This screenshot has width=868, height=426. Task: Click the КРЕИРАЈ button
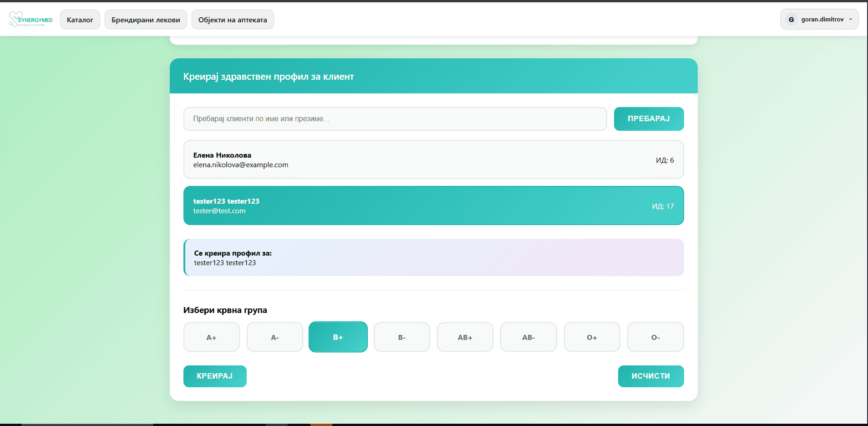(x=215, y=376)
